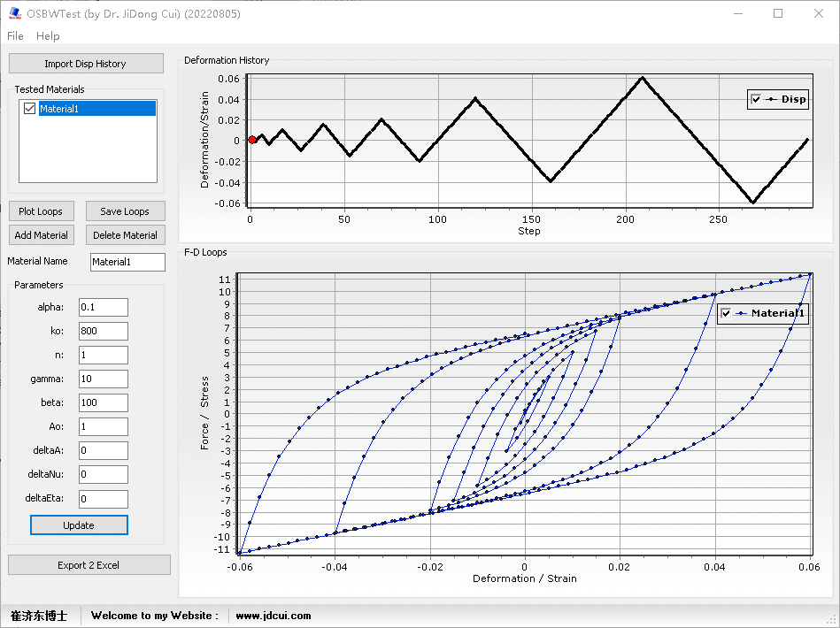Open the File menu
This screenshot has width=840, height=628.
tap(15, 36)
